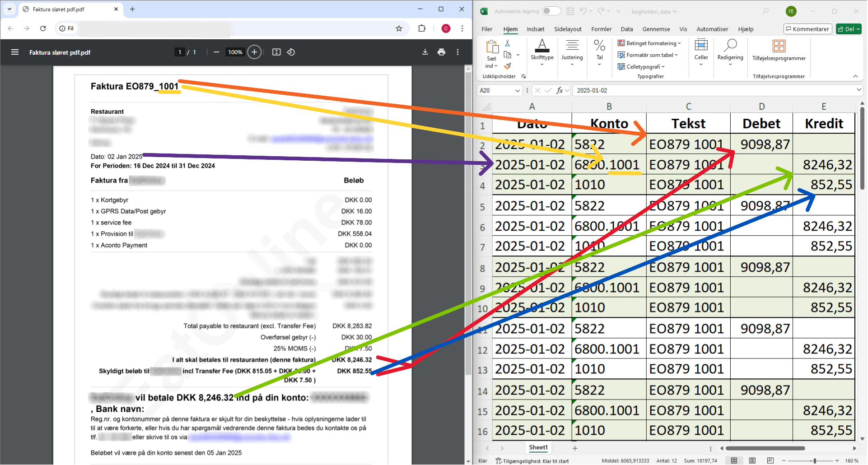Click Tilgængelighed status in status bar
Viewport: 868px width, 465px height.
pos(532,461)
